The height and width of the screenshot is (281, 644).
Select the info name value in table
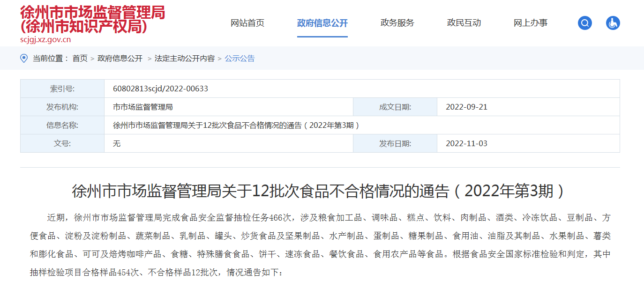237,125
